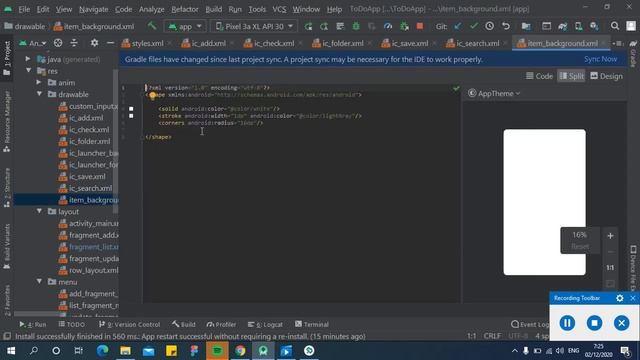Collapse the res folder
The image size is (640, 360).
(x=29, y=71)
